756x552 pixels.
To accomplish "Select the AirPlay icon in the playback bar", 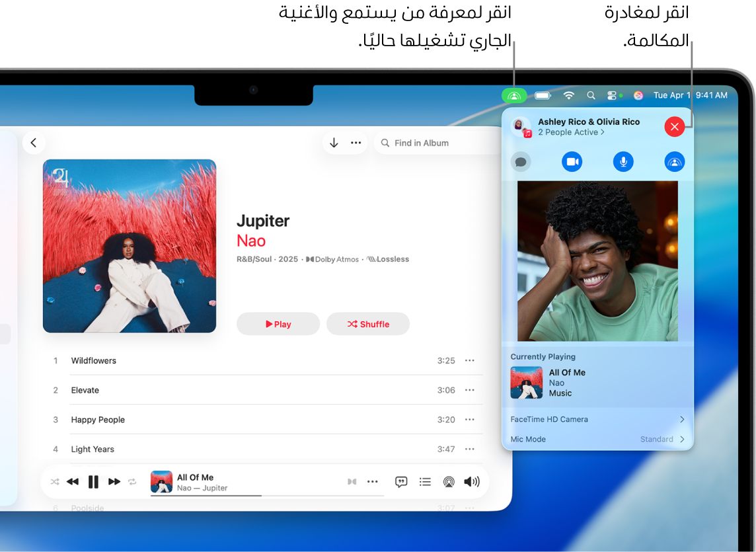I will 449,481.
